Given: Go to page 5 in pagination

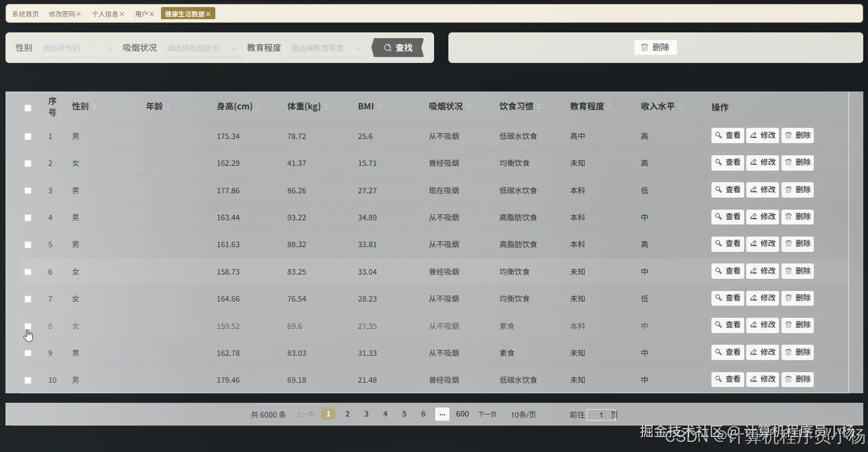Looking at the screenshot, I should point(404,414).
